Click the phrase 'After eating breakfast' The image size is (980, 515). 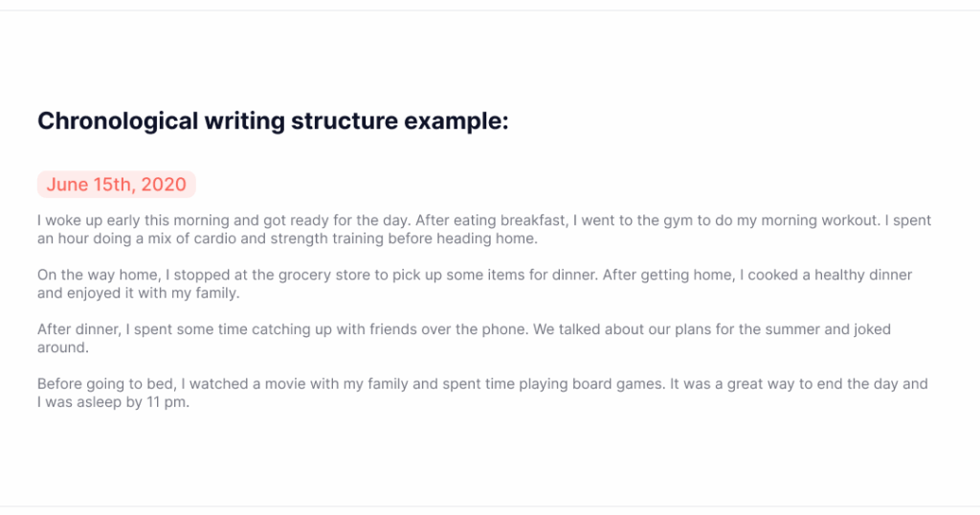(x=491, y=220)
